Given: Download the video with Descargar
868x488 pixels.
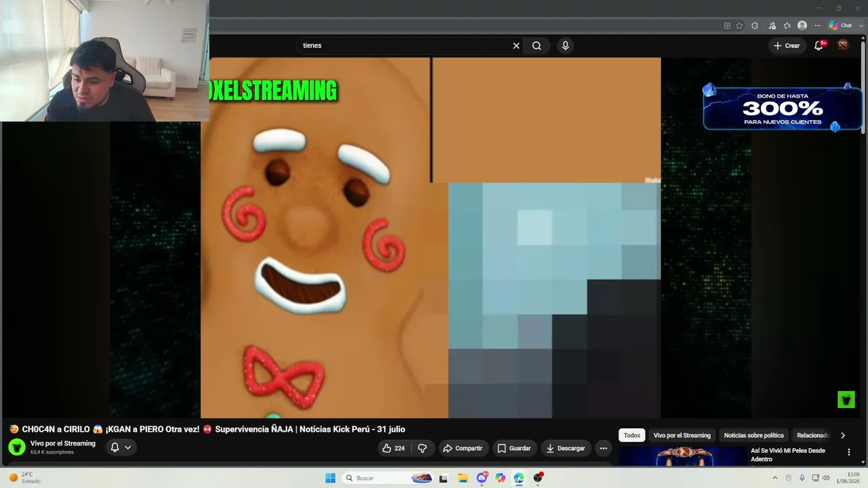Looking at the screenshot, I should [x=566, y=448].
